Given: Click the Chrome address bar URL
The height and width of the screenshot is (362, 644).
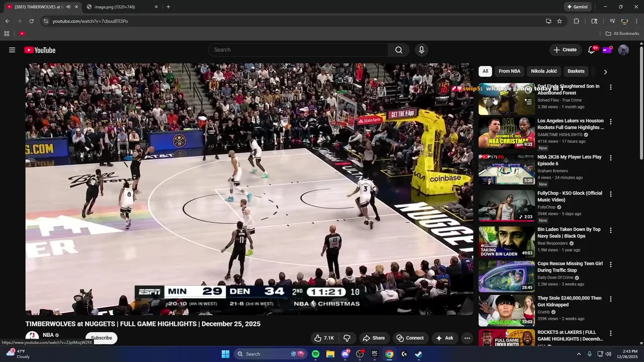Looking at the screenshot, I should coord(90,21).
